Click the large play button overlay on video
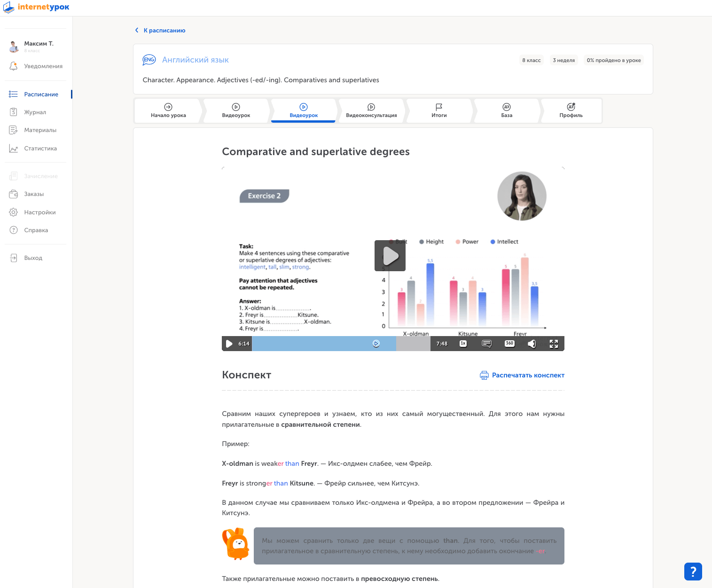Screen dimensions: 712x588 390,256
